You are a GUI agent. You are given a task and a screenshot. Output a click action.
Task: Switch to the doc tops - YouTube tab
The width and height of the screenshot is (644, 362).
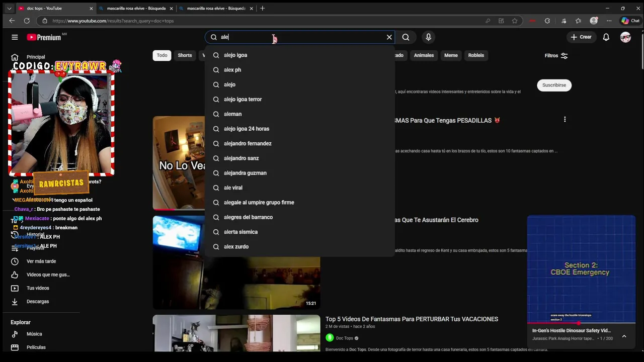click(x=55, y=8)
